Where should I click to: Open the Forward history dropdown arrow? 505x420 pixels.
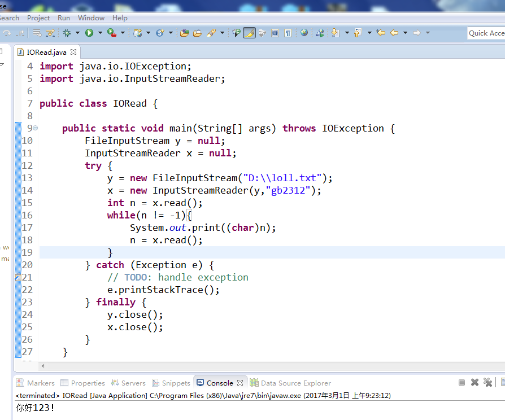click(x=428, y=33)
